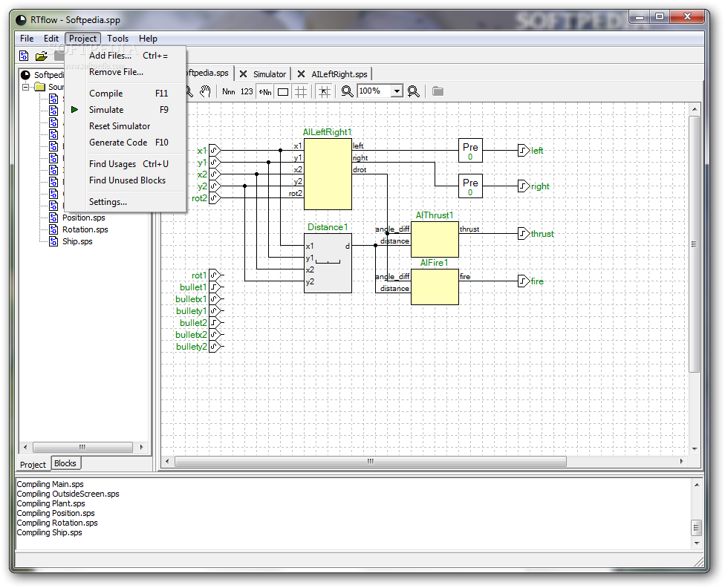Click the canvas horizontal scrollbar thumb
Viewport: 725px width, 588px height.
pos(371,461)
